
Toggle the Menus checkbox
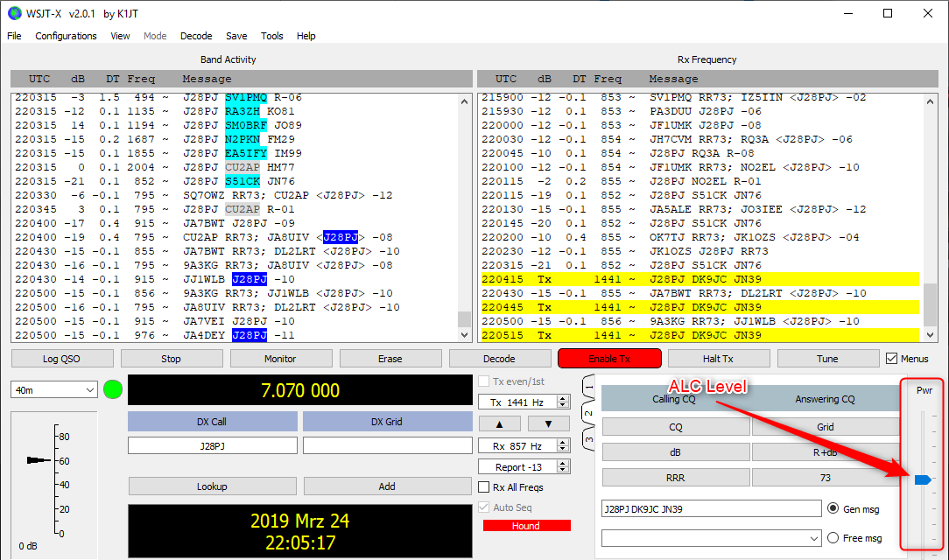891,359
